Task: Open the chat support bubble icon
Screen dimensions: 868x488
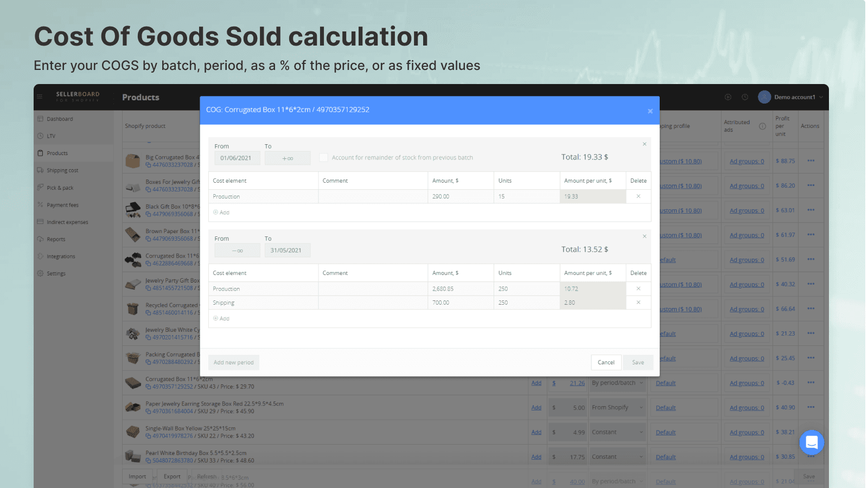Action: (811, 442)
